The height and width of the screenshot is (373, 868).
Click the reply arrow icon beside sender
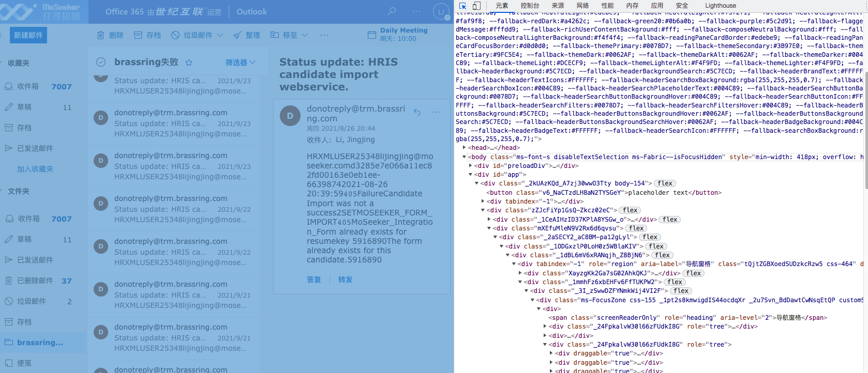click(417, 112)
